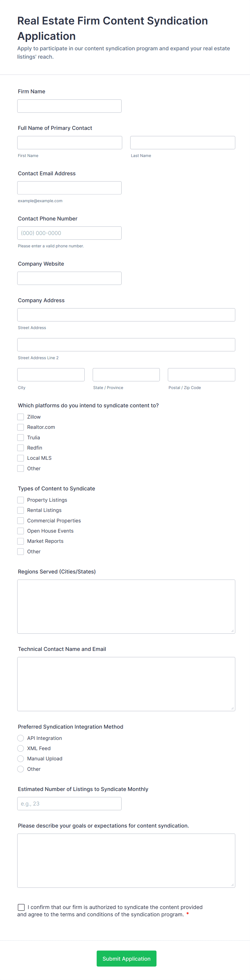The image size is (250, 980).
Task: Select the Contact Email Address field
Action: click(x=69, y=188)
